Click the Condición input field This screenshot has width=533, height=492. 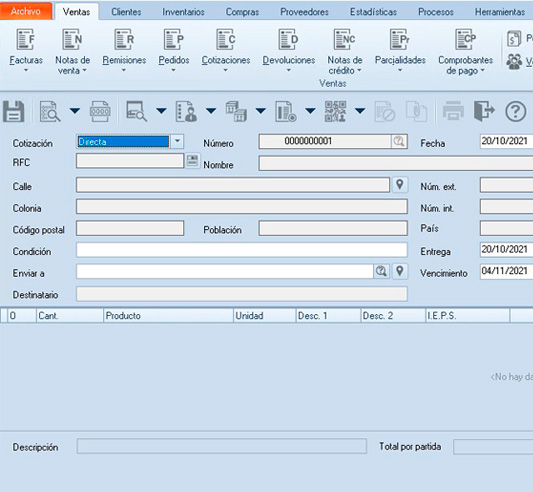(x=242, y=250)
